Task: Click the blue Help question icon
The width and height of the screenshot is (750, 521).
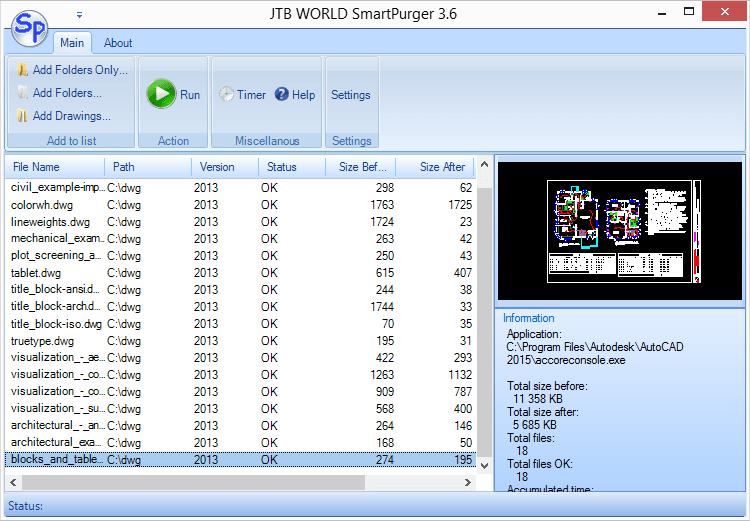Action: click(x=282, y=94)
